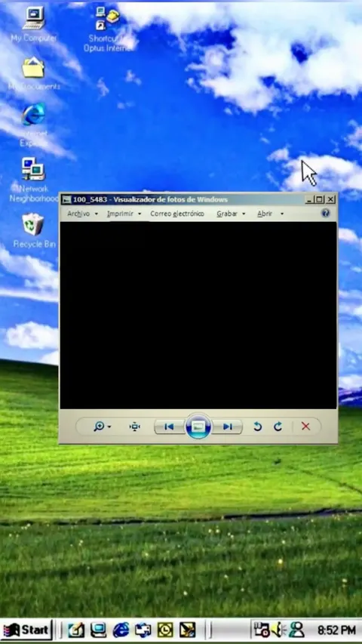This screenshot has width=362, height=644.
Task: Launch Internet Explorer from quick launch
Action: [x=121, y=630]
